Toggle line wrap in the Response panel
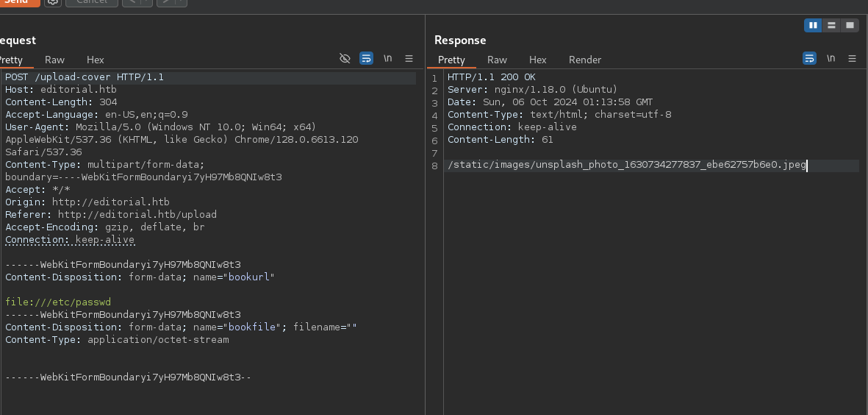This screenshot has width=868, height=415. pos(809,58)
